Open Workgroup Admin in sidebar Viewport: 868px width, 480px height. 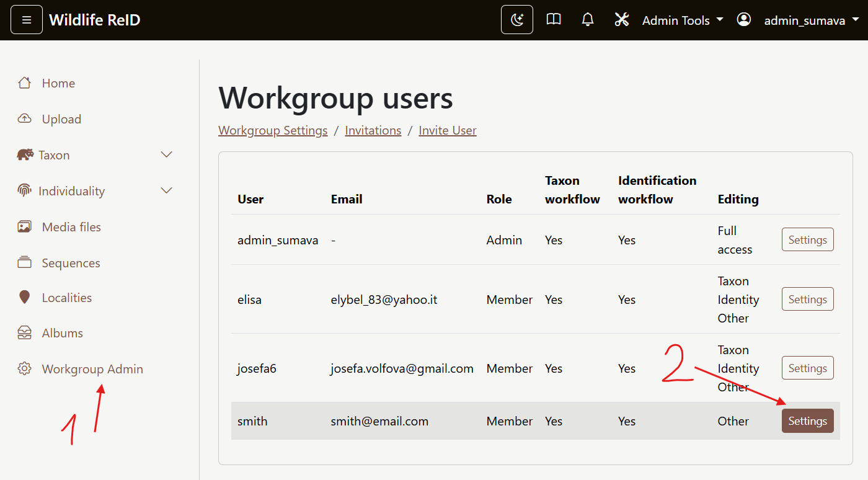[x=92, y=369]
